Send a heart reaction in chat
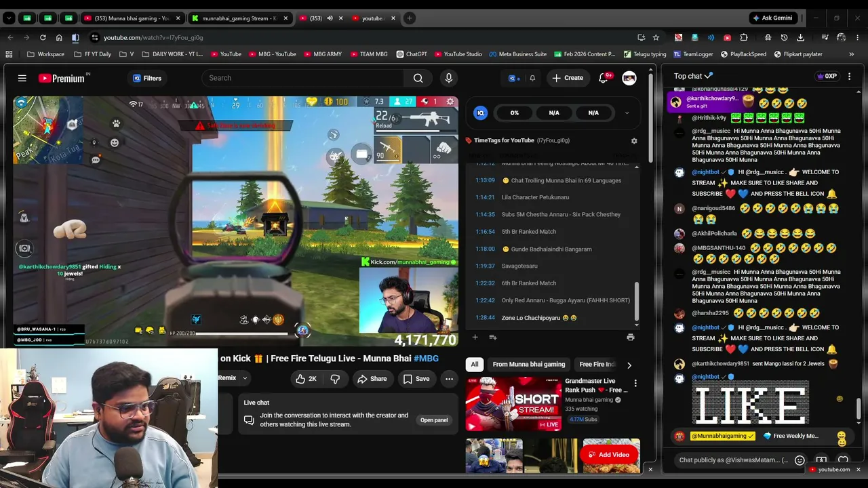 pos(843,460)
